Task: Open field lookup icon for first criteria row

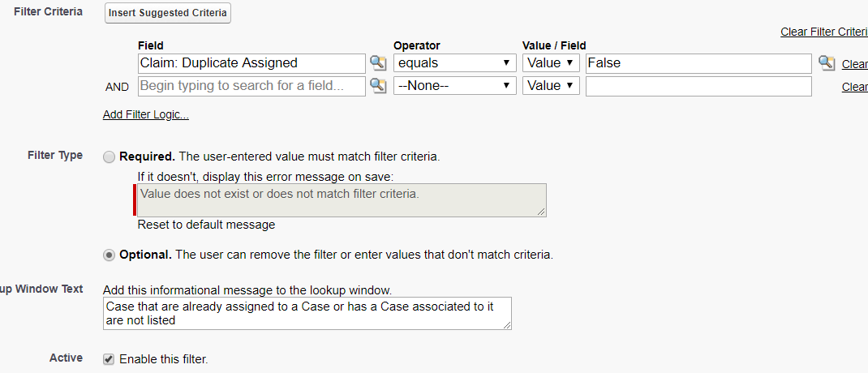Action: pos(378,63)
